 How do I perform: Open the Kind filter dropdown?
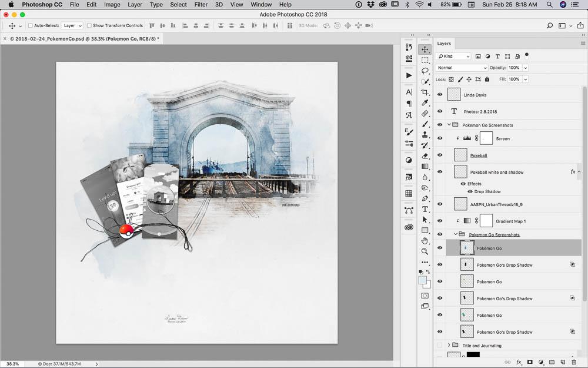pos(454,57)
